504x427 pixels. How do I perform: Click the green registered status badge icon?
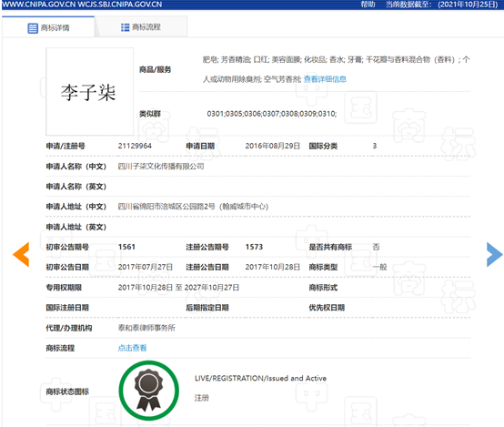click(x=149, y=391)
